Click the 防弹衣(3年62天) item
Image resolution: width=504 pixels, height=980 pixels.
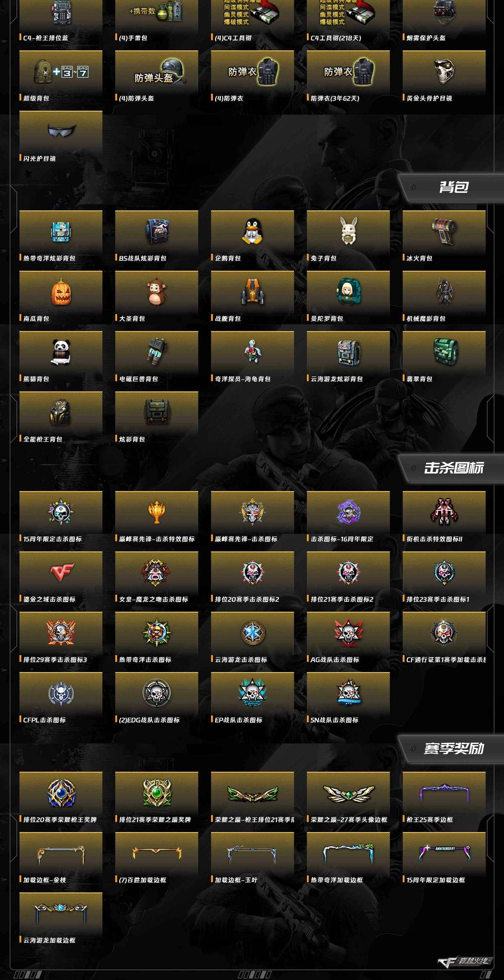point(348,77)
